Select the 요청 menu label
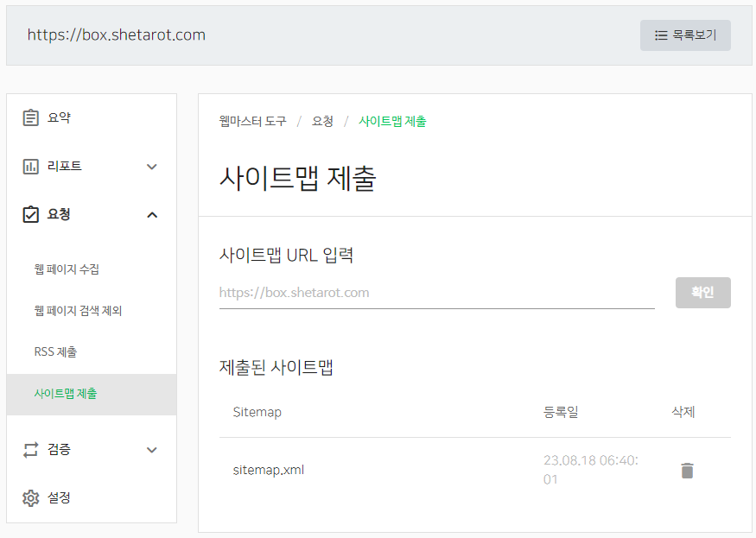The image size is (756, 538). tap(59, 214)
